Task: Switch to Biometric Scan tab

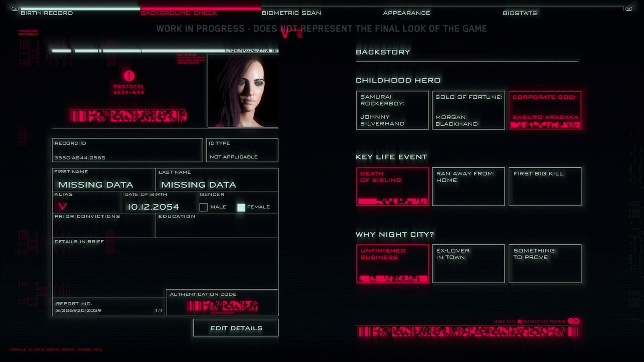Action: [291, 13]
